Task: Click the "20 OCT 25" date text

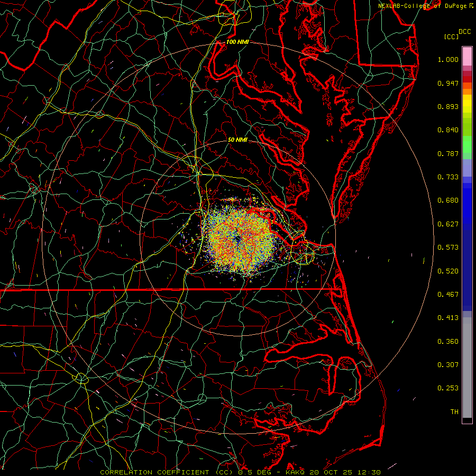Action: pyautogui.click(x=331, y=472)
